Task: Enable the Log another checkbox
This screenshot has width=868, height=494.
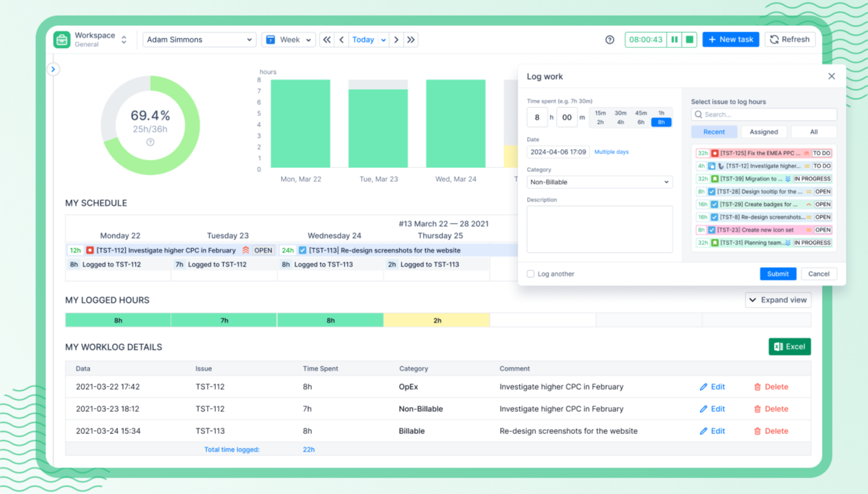Action: 531,274
